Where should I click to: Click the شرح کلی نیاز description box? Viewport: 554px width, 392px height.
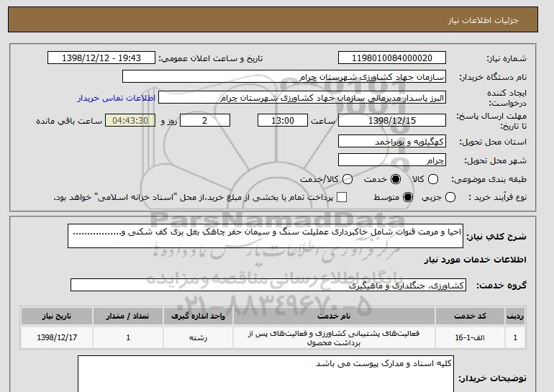265,236
